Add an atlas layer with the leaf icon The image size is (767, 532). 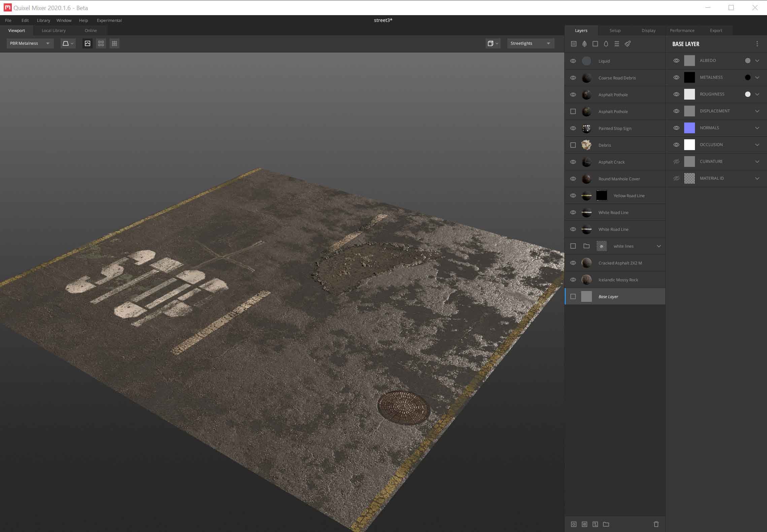coord(585,44)
